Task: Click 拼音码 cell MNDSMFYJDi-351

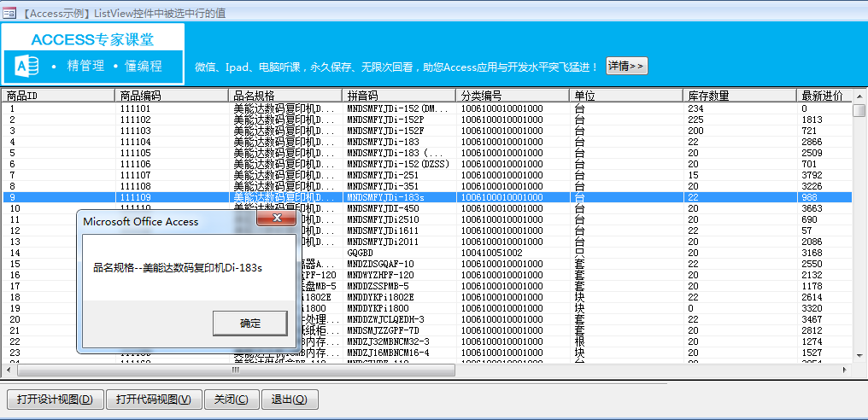Action: click(x=383, y=186)
